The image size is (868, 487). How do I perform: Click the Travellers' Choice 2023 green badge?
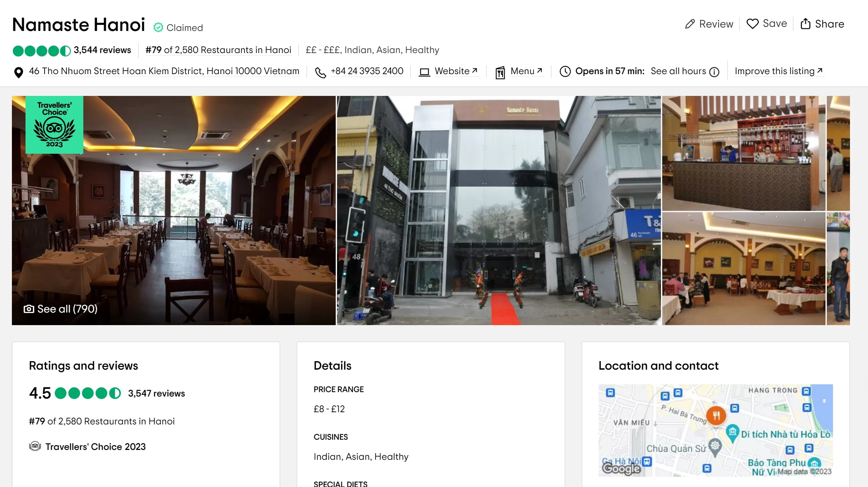pyautogui.click(x=54, y=125)
